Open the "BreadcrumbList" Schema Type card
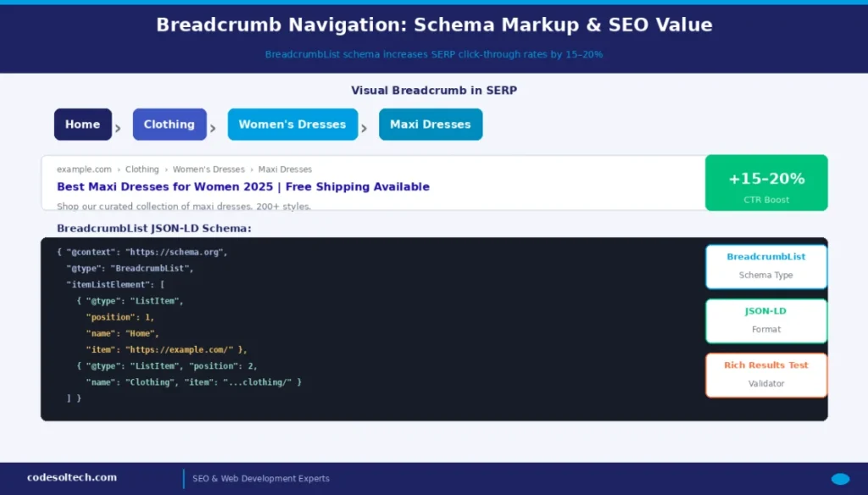The height and width of the screenshot is (495, 868). [x=765, y=266]
